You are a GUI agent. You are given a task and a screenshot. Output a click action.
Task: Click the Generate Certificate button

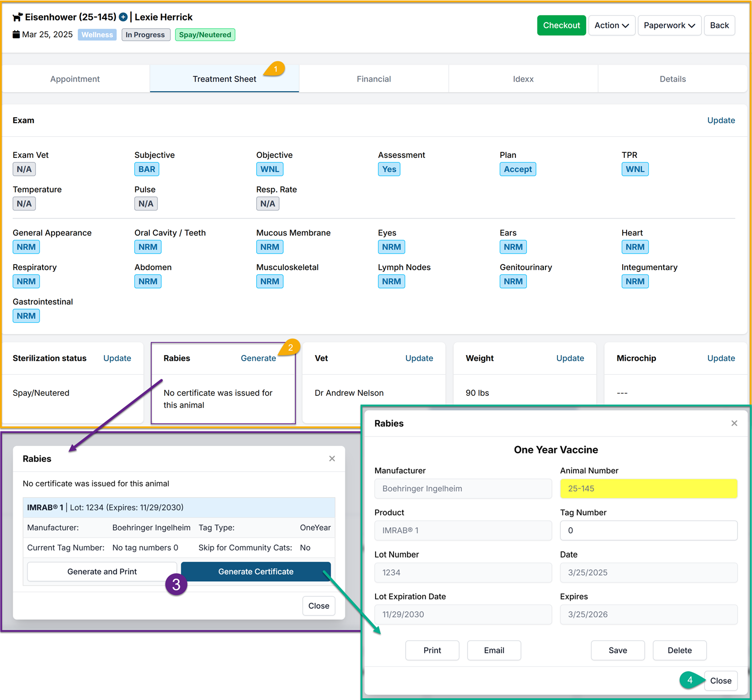[256, 572]
